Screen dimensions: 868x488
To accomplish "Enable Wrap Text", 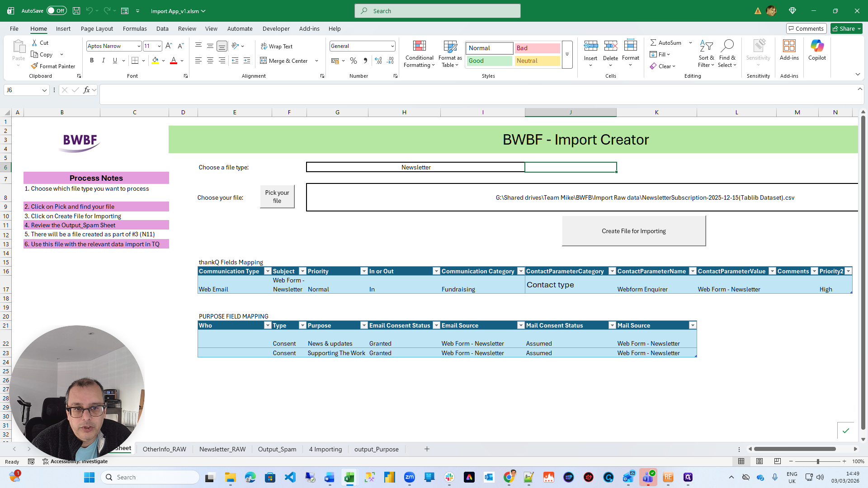I will (277, 46).
